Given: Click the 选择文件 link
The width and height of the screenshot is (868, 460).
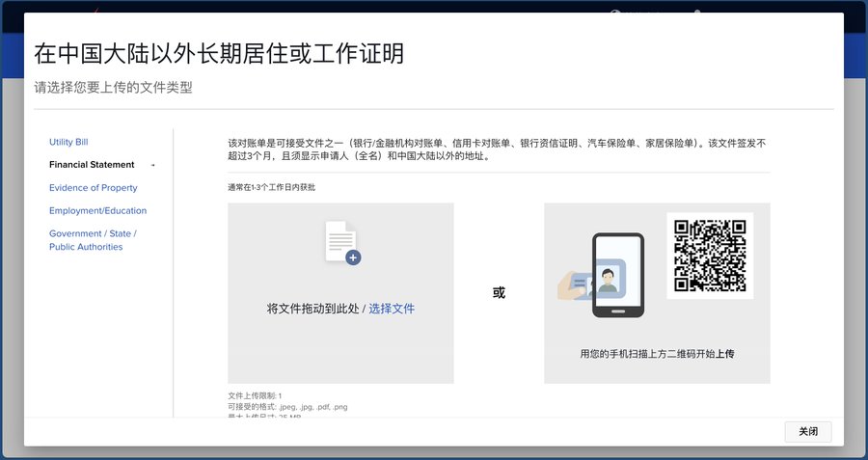Looking at the screenshot, I should pyautogui.click(x=392, y=309).
